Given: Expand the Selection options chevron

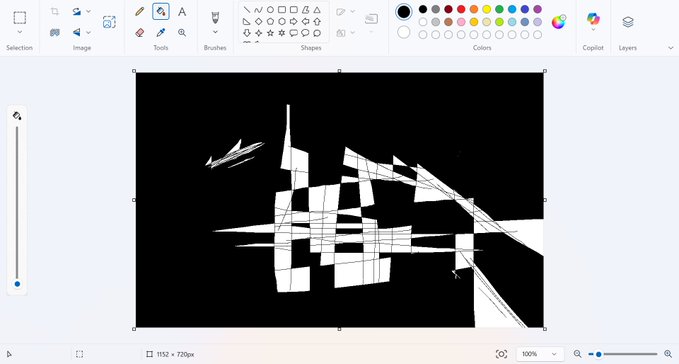Looking at the screenshot, I should pos(19,32).
